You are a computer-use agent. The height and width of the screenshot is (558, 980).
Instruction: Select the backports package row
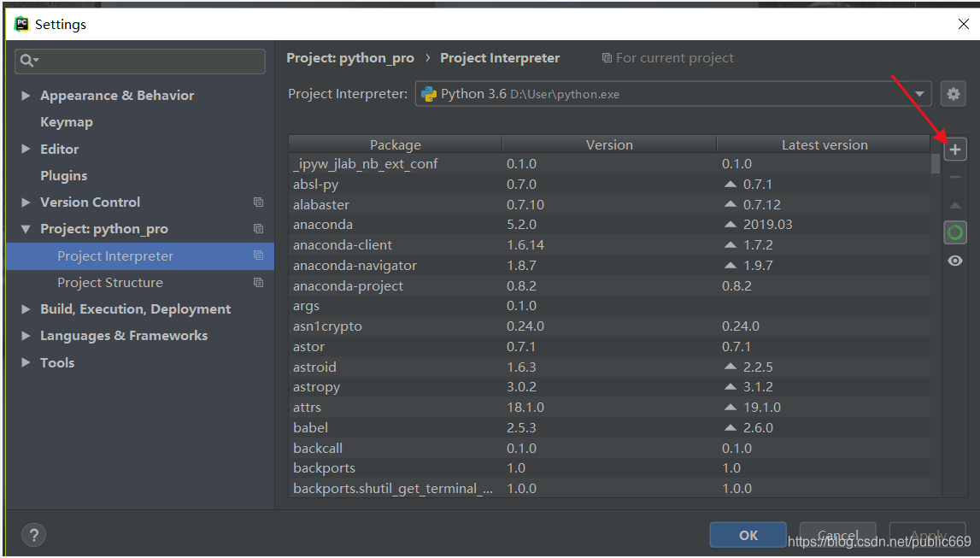click(x=609, y=468)
